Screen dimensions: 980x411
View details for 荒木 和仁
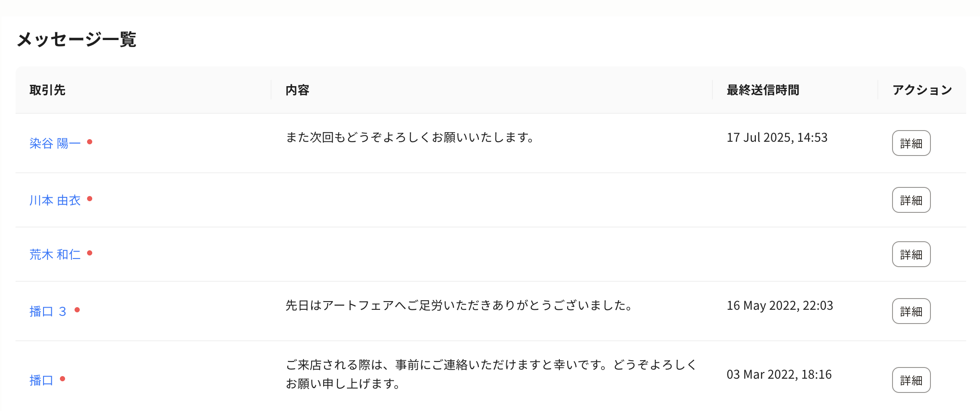point(911,255)
